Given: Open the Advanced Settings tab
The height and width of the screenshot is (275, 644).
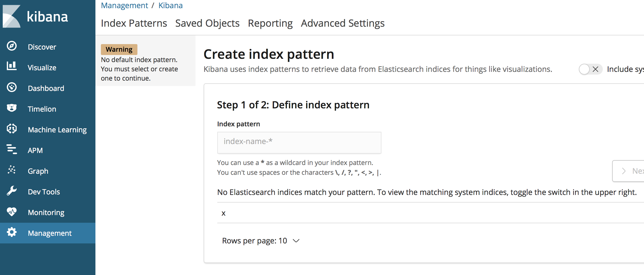Looking at the screenshot, I should (x=342, y=23).
